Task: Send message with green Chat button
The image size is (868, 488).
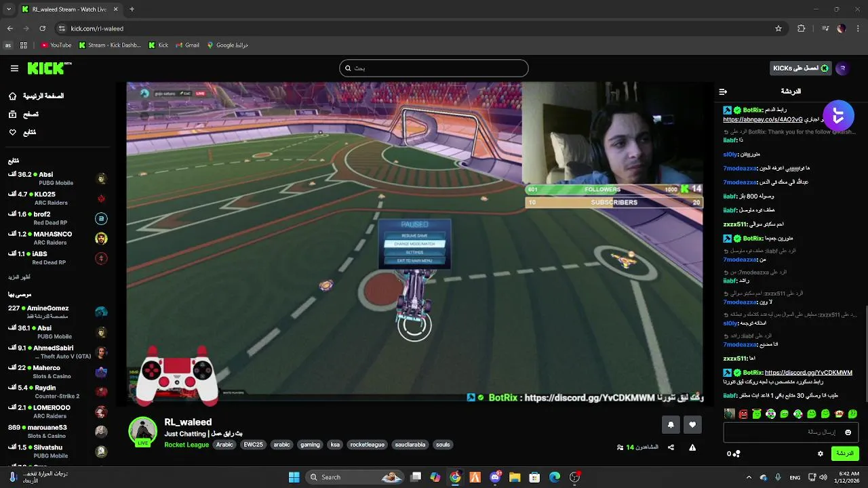Action: tap(845, 453)
